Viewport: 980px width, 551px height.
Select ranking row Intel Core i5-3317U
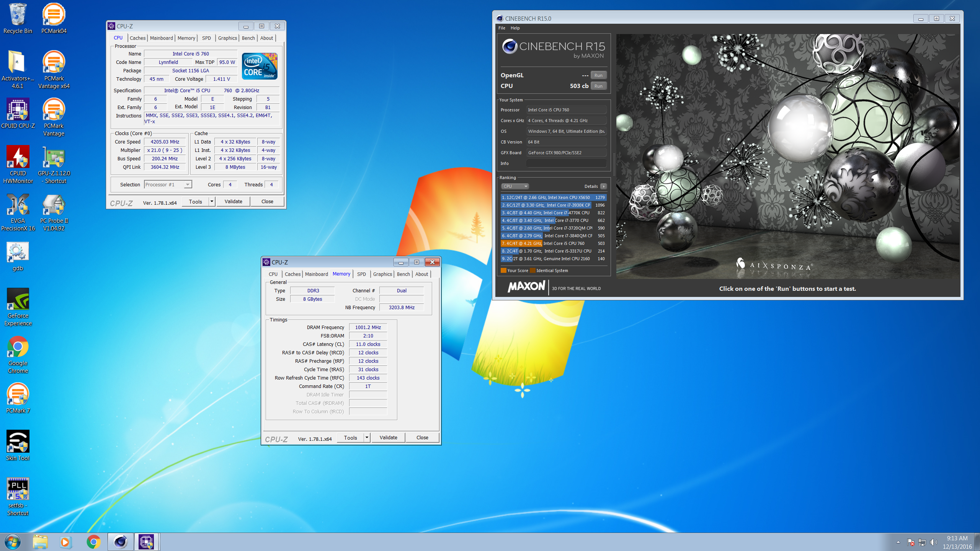(x=554, y=251)
